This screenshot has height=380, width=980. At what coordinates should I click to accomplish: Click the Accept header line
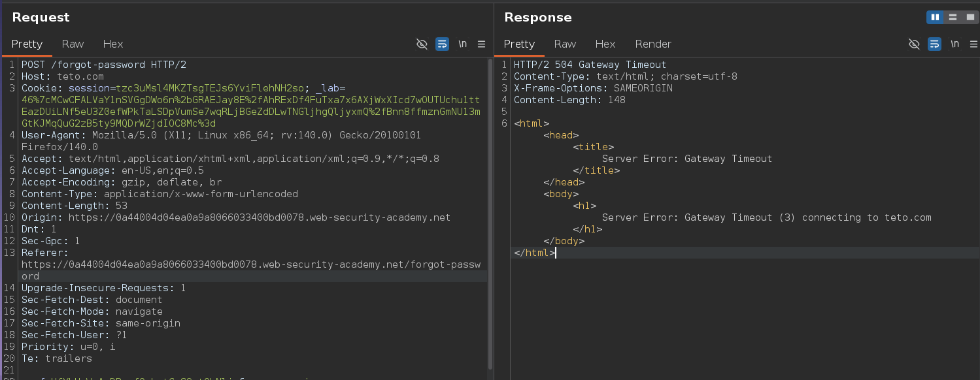tap(230, 159)
